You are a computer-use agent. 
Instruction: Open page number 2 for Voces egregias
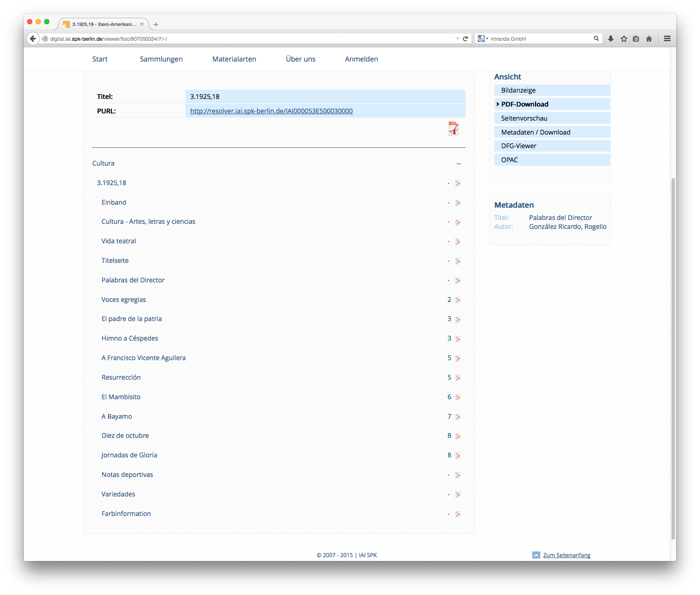[449, 299]
